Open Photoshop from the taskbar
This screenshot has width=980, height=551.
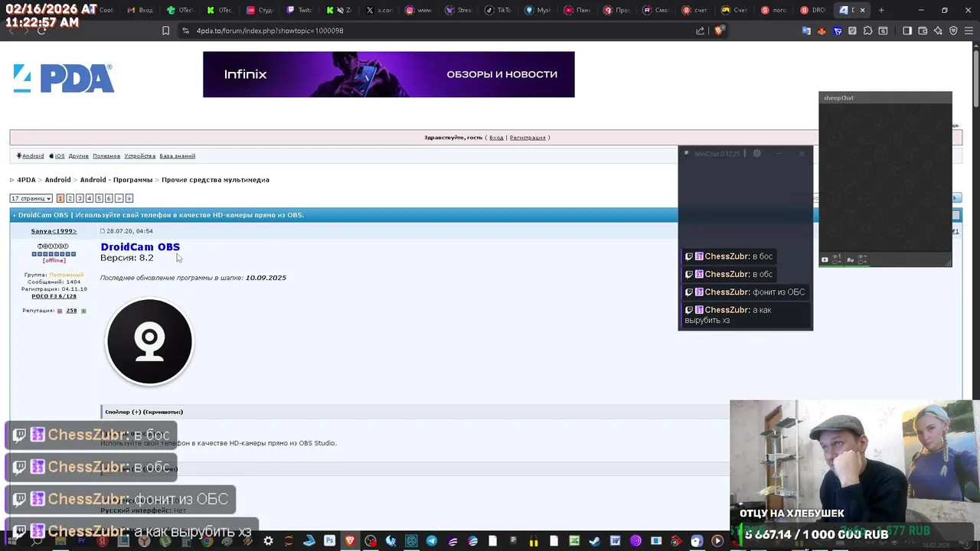(329, 541)
